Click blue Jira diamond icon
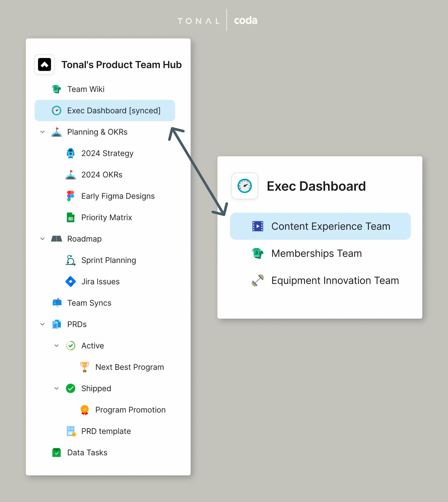448x502 pixels. point(71,281)
